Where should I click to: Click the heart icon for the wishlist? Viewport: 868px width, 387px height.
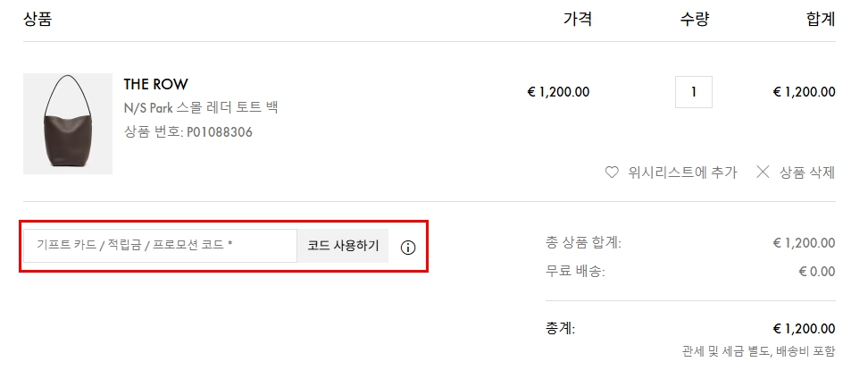(612, 172)
